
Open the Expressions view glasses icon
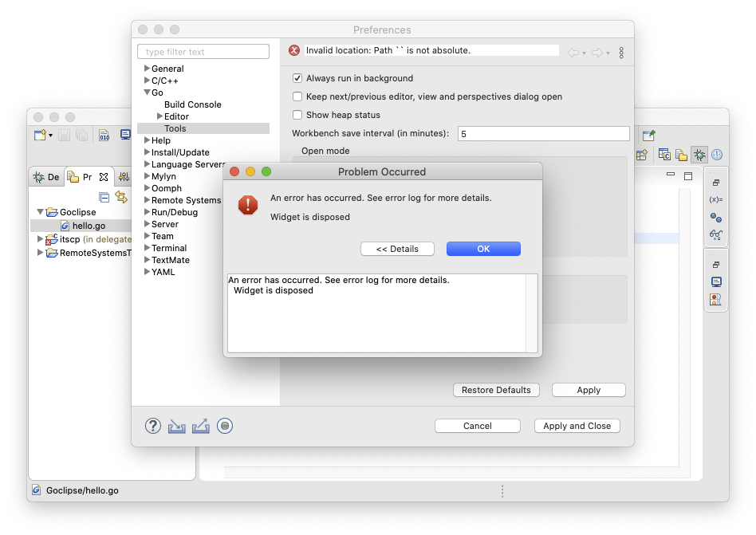(x=715, y=234)
